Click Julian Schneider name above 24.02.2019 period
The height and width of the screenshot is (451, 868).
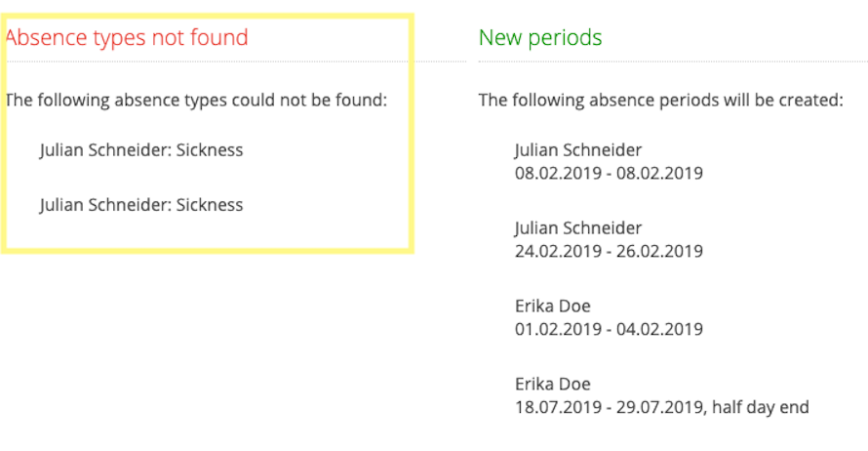(x=578, y=228)
